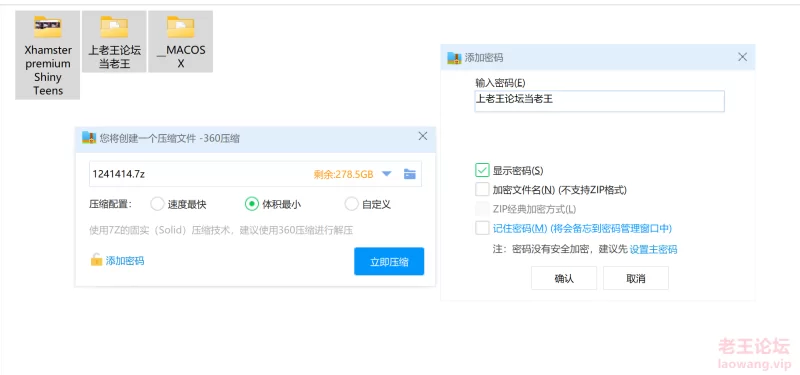The image size is (800, 375).
Task: Open the 添加密码 link
Action: 125,261
